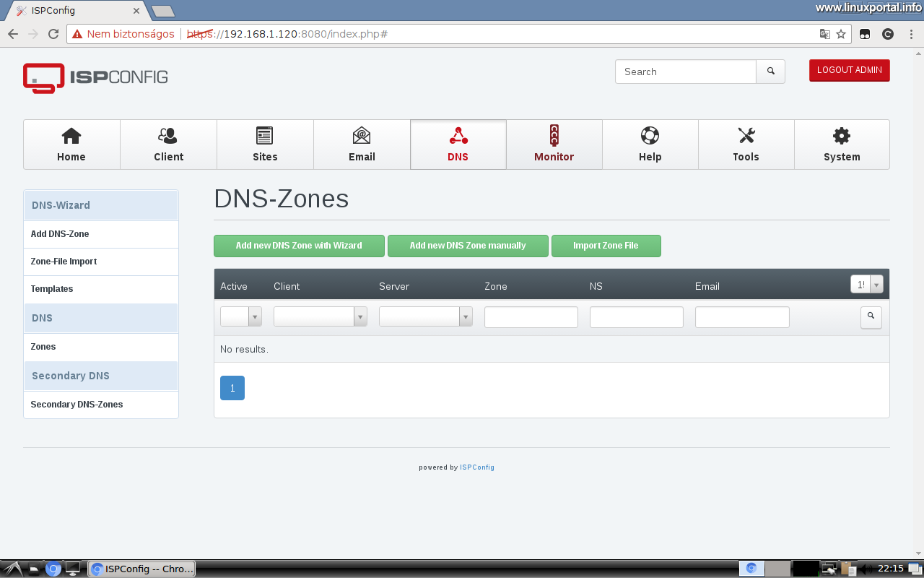
Task: Click the Active column header
Action: click(234, 286)
